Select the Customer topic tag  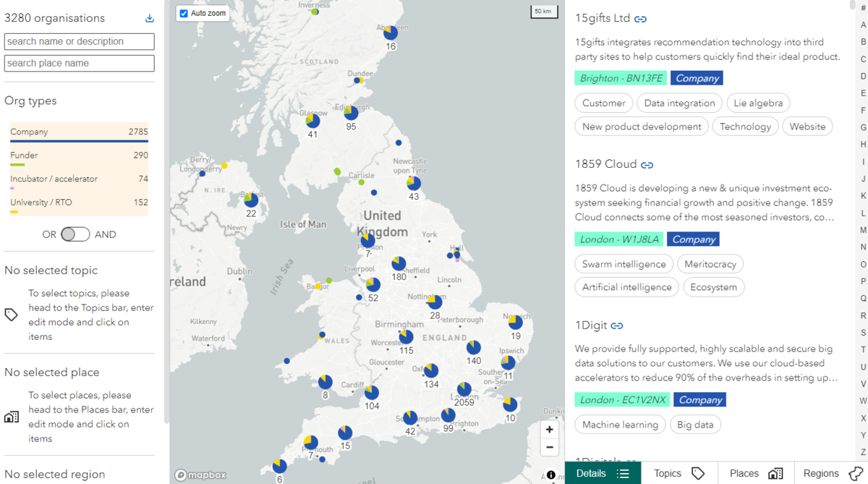click(604, 103)
